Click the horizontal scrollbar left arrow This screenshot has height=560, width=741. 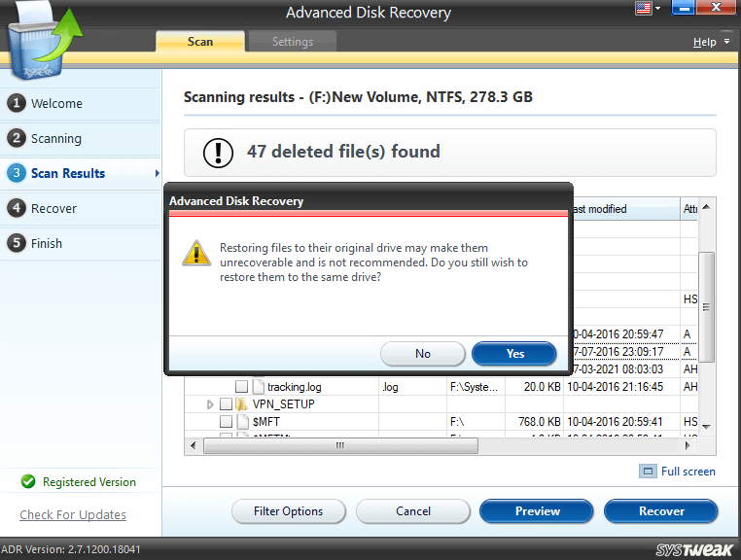pos(193,445)
